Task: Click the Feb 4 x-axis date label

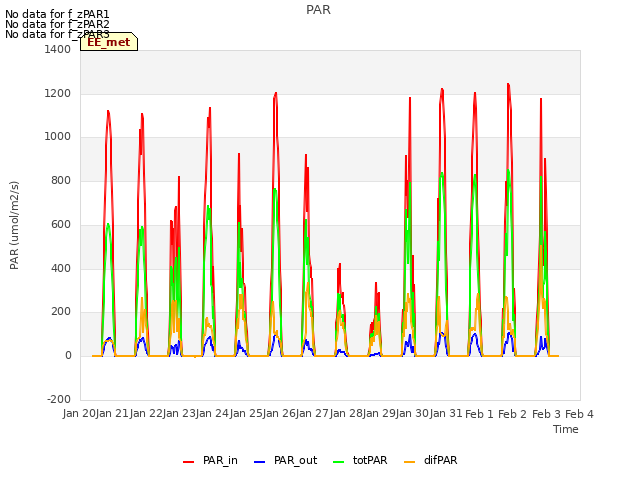Action: click(x=579, y=414)
